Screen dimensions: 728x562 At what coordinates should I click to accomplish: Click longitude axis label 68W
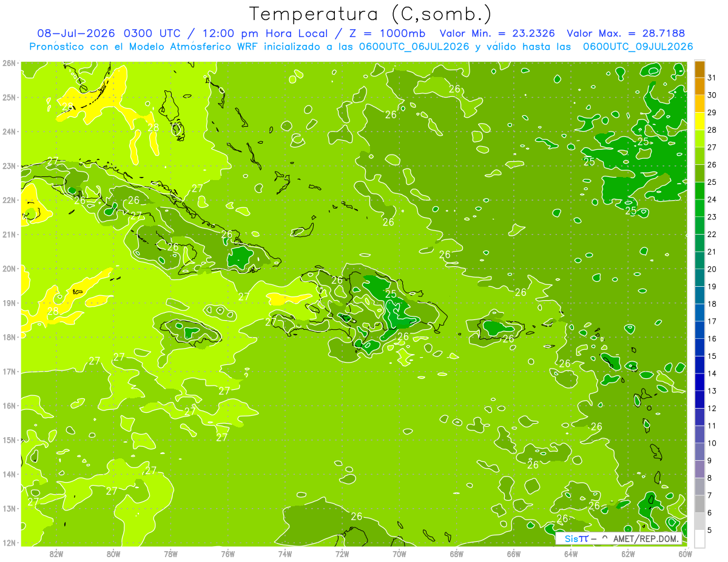(x=456, y=554)
